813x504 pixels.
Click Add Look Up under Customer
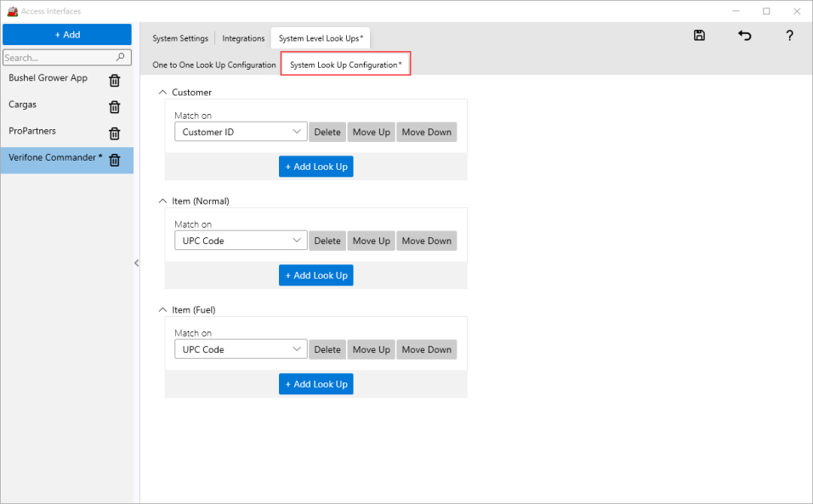click(x=316, y=167)
